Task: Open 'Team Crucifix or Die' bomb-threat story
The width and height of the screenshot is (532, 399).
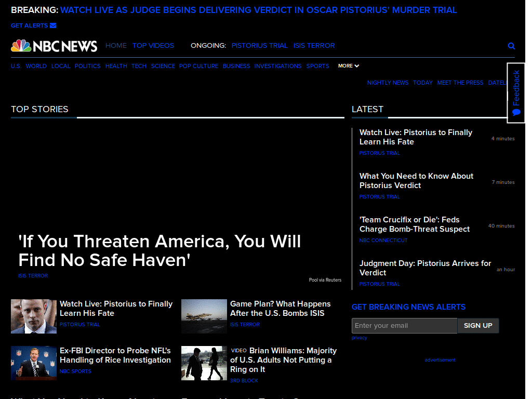Action: click(x=414, y=224)
